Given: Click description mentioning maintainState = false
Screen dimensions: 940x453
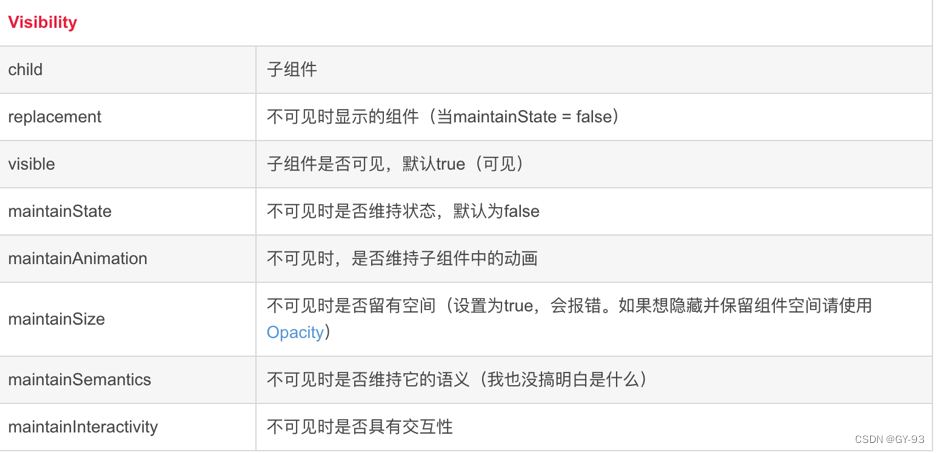Looking at the screenshot, I should click(x=442, y=117).
